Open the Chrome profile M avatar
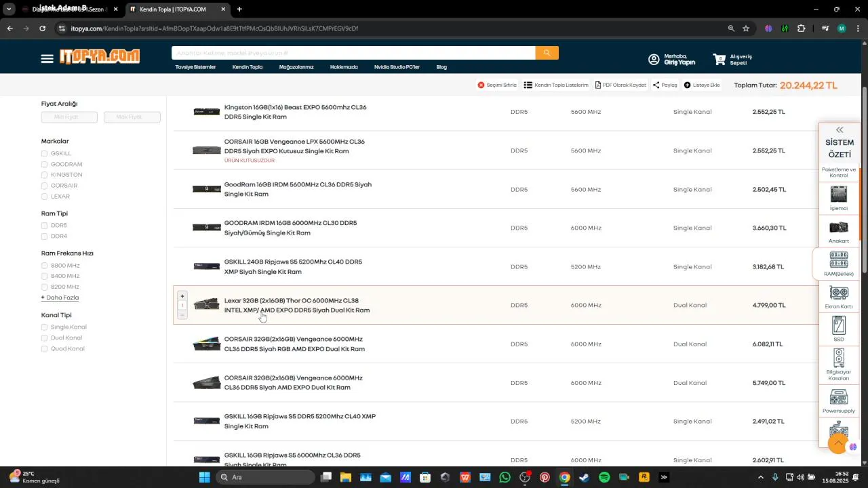This screenshot has width=868, height=488. pos(842,28)
